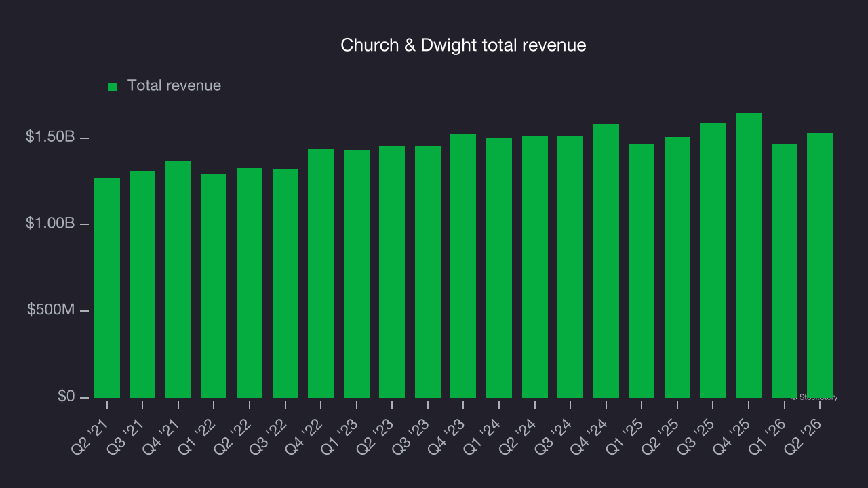Click the chart title 'Church & Dwight total revenue'
868x488 pixels.
463,45
